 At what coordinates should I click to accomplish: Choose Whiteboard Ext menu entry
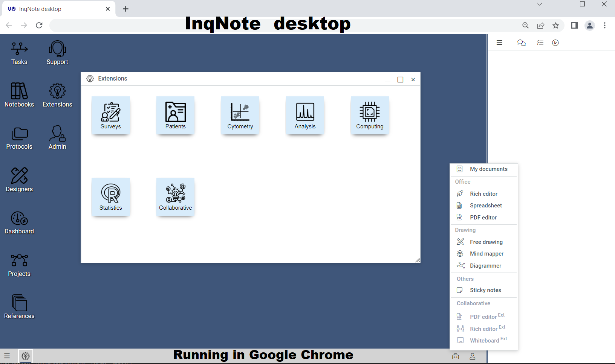tap(484, 340)
